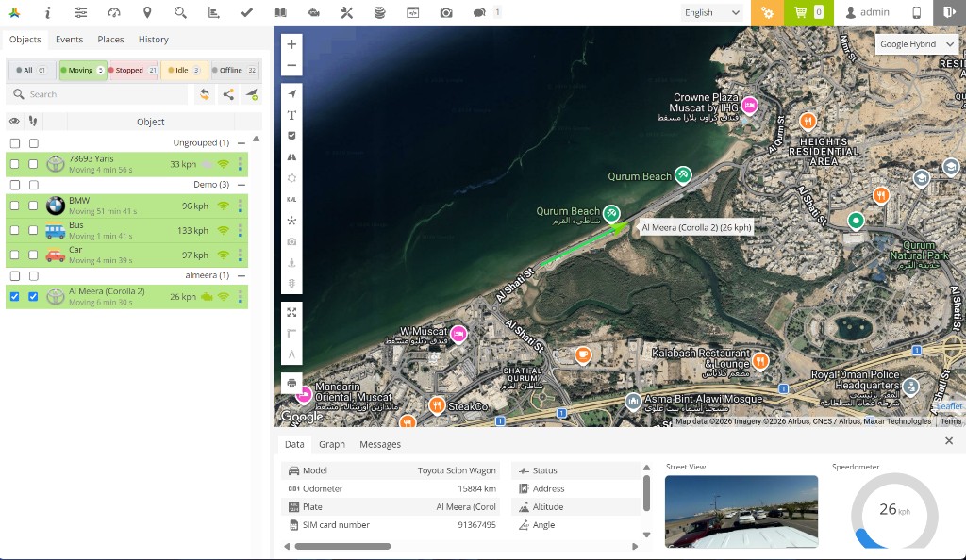Tick the visibility checkbox for Demo group
Image resolution: width=966 pixels, height=560 pixels.
click(15, 185)
